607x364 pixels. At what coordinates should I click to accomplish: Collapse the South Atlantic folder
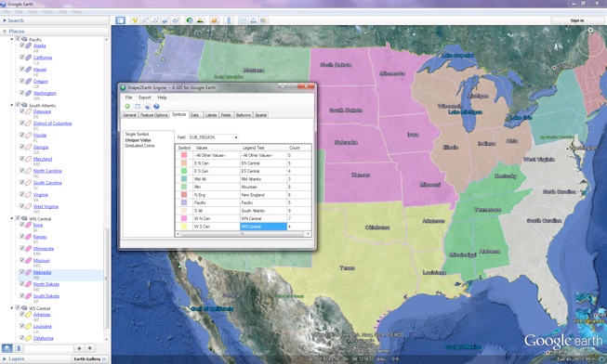11,105
